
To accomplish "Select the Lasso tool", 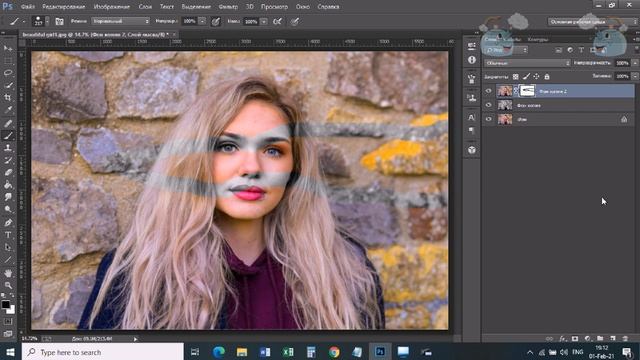I will coord(8,73).
